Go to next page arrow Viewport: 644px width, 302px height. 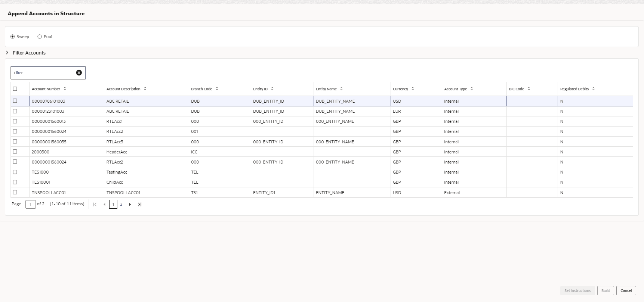coord(130,204)
